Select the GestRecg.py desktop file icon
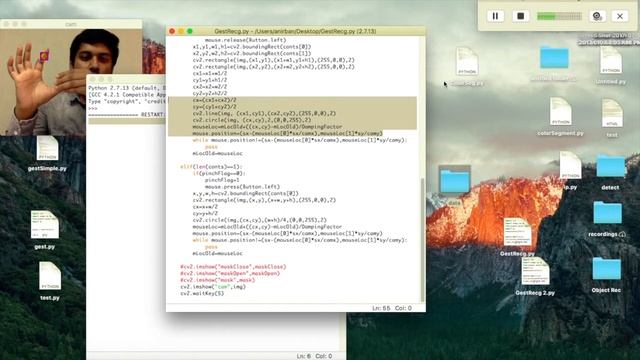 pyautogui.click(x=517, y=237)
